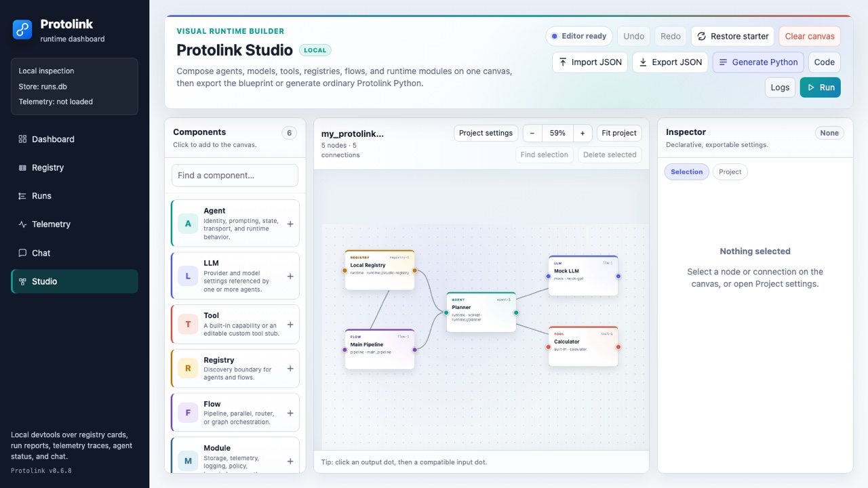
Task: Go to the Runs page
Action: click(x=75, y=196)
